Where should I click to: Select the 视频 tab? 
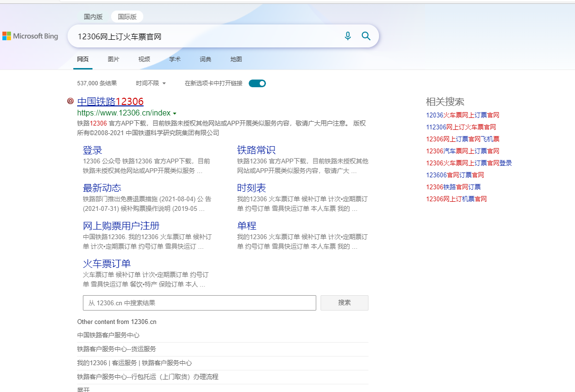pyautogui.click(x=144, y=59)
